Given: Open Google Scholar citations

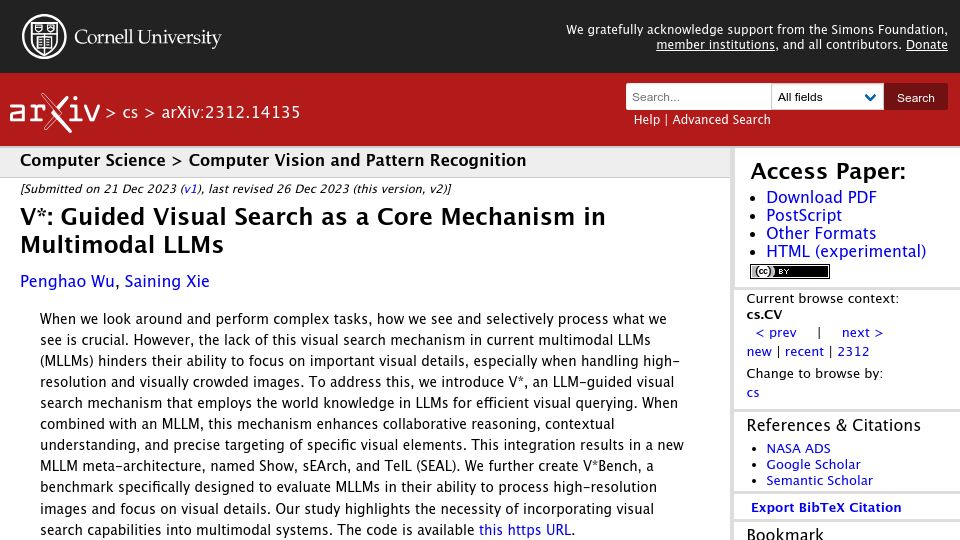Looking at the screenshot, I should coord(813,464).
